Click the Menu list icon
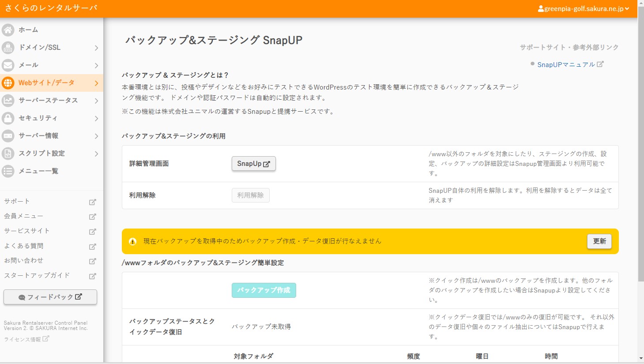Screen dimensions: 644x364 pyautogui.click(x=8, y=171)
